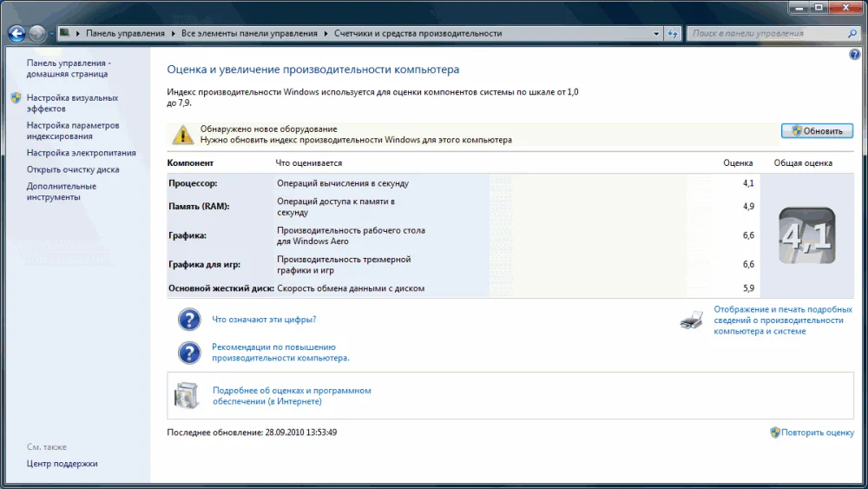
Task: Open Настройка электропитания
Action: pyautogui.click(x=81, y=153)
